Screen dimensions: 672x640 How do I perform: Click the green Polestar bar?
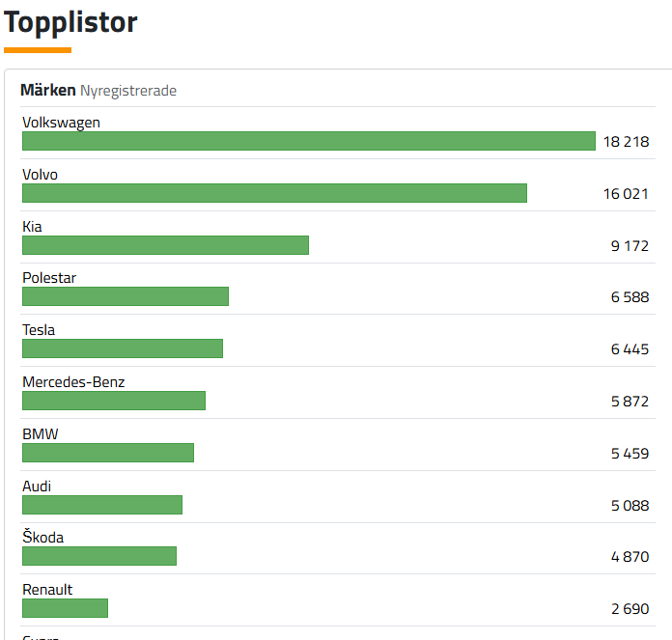tap(126, 296)
